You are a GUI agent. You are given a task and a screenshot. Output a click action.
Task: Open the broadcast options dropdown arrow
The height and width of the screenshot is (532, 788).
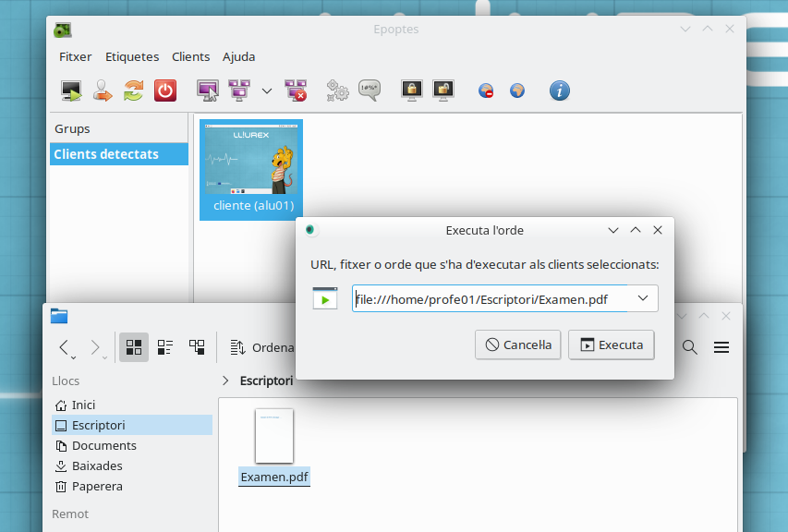[x=267, y=91]
